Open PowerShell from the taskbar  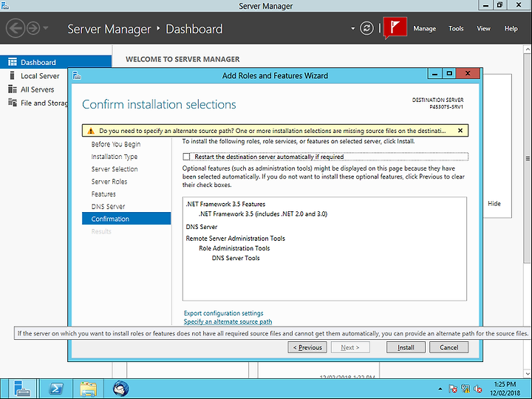click(x=56, y=389)
